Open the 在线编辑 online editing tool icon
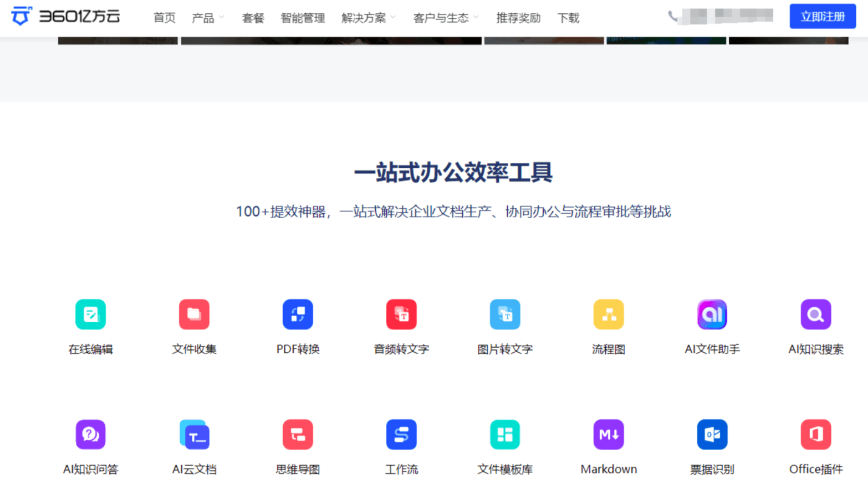The height and width of the screenshot is (484, 868). click(x=90, y=315)
